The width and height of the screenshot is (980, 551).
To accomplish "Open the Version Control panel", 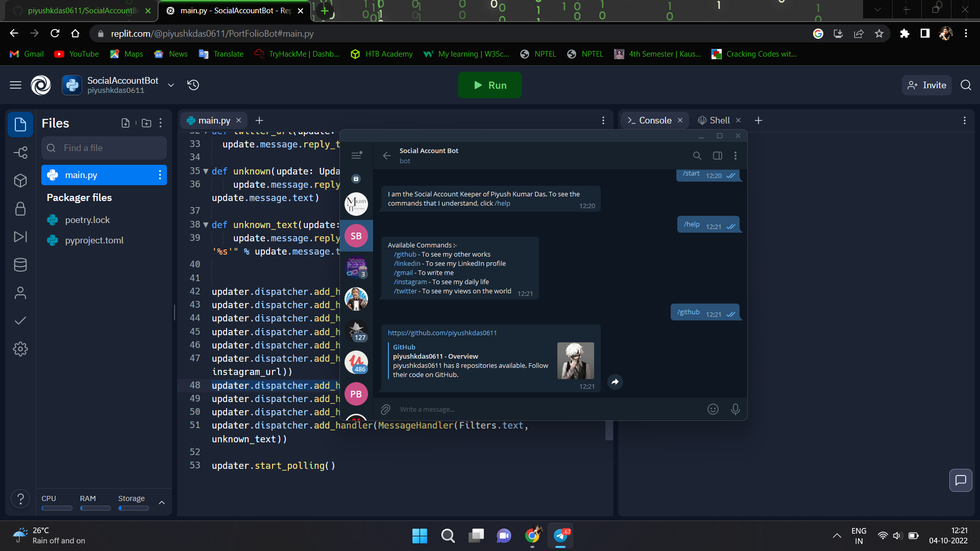I will [20, 153].
